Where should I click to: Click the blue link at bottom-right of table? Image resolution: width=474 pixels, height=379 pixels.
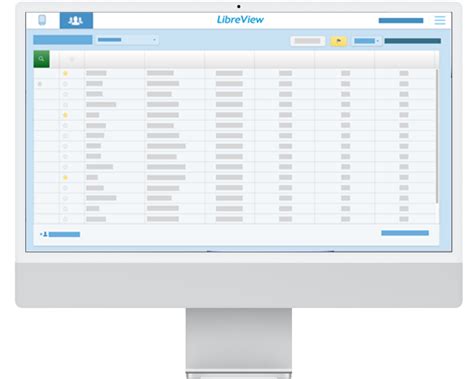point(405,233)
